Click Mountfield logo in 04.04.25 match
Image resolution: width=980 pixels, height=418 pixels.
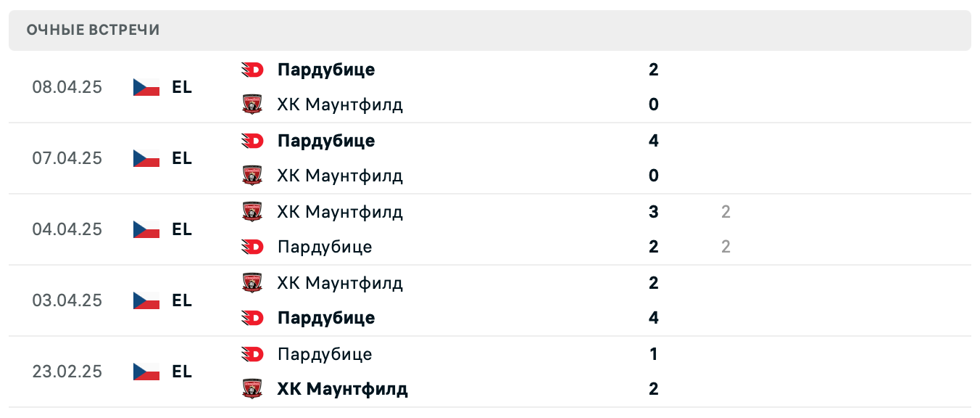252,212
